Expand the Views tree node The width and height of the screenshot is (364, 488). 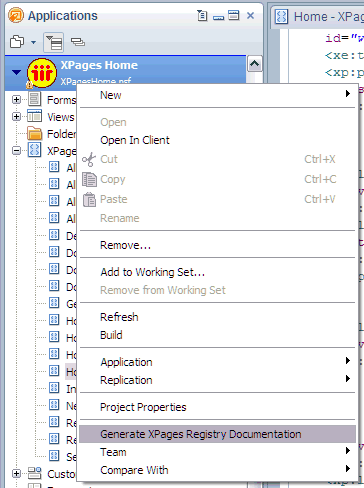coord(16,116)
